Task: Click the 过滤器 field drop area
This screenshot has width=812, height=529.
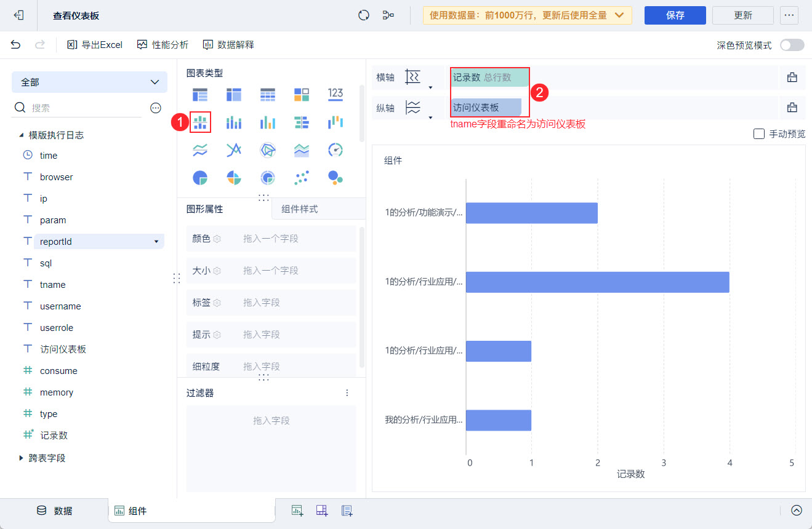Action: click(271, 448)
